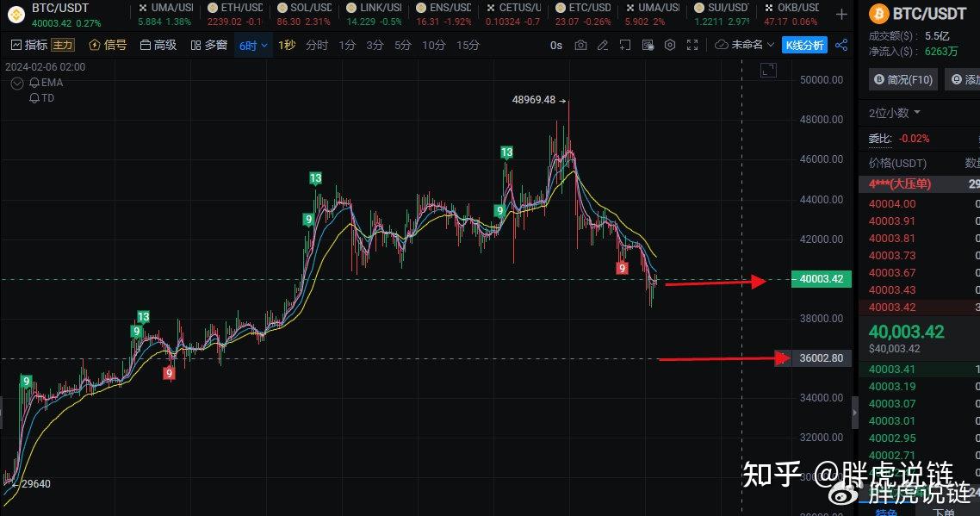Click the 4***(大压单) order row
Viewport: 980px width, 516px height.
click(x=920, y=183)
